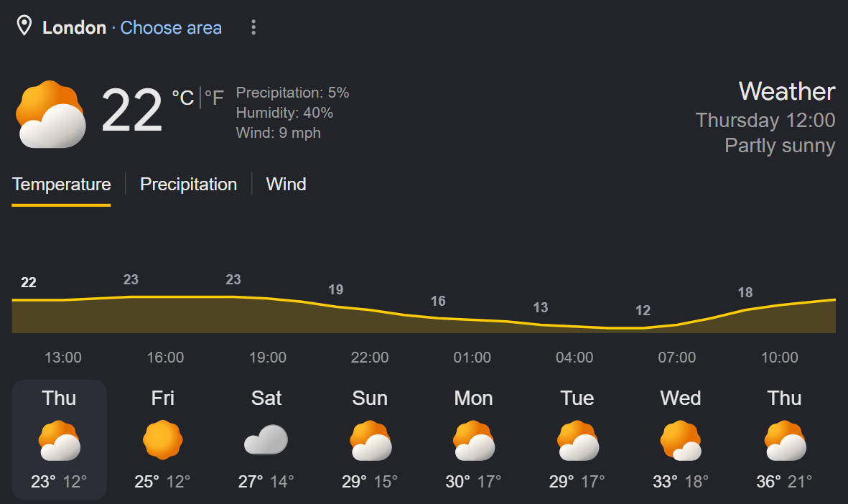Click the large partly sunny weather icon
848x504 pixels.
click(51, 114)
